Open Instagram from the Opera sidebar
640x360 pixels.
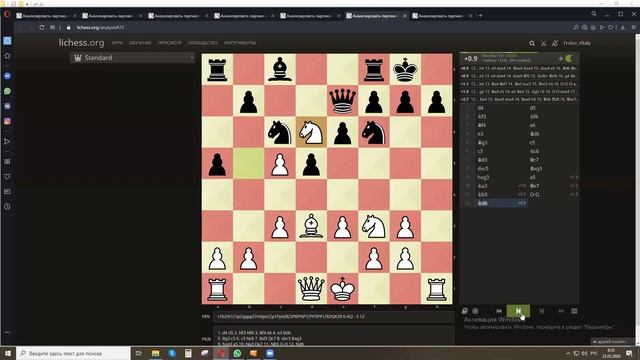click(x=7, y=121)
